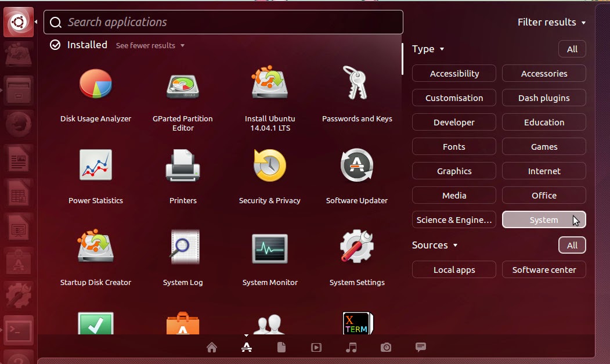Viewport: 610px width, 364px height.
Task: Toggle the Office type filter
Action: pyautogui.click(x=544, y=196)
